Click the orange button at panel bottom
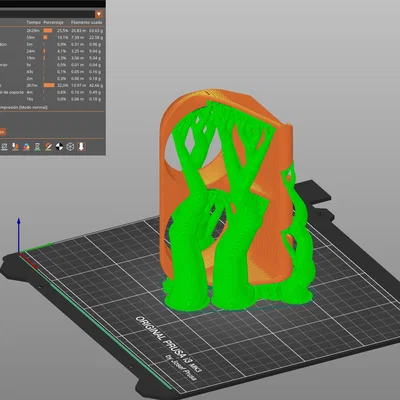This screenshot has height=400, width=400. pos(3,132)
